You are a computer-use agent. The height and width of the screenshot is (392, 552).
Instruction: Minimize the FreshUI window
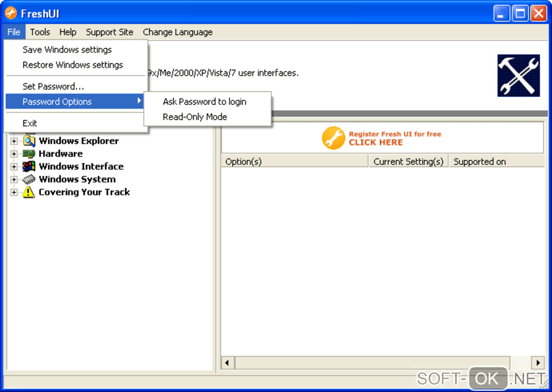pos(501,14)
